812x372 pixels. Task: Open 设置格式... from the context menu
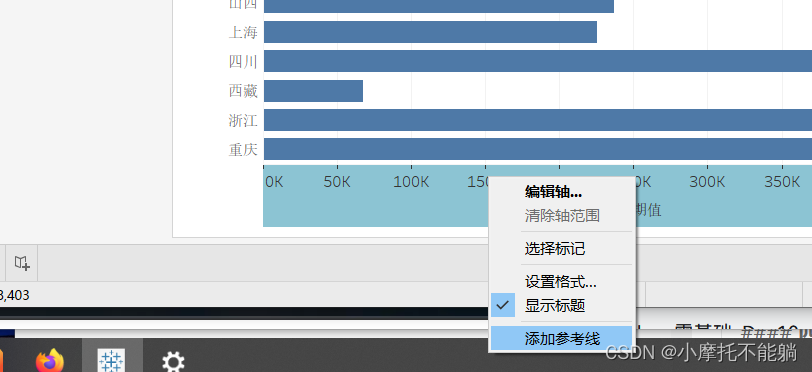click(561, 282)
